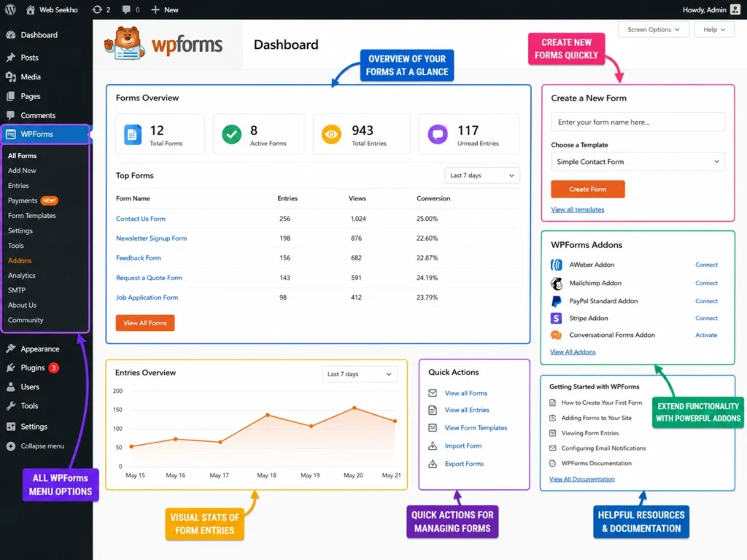Open Top Forms Last 7 days dropdown
The height and width of the screenshot is (560, 747).
point(481,175)
